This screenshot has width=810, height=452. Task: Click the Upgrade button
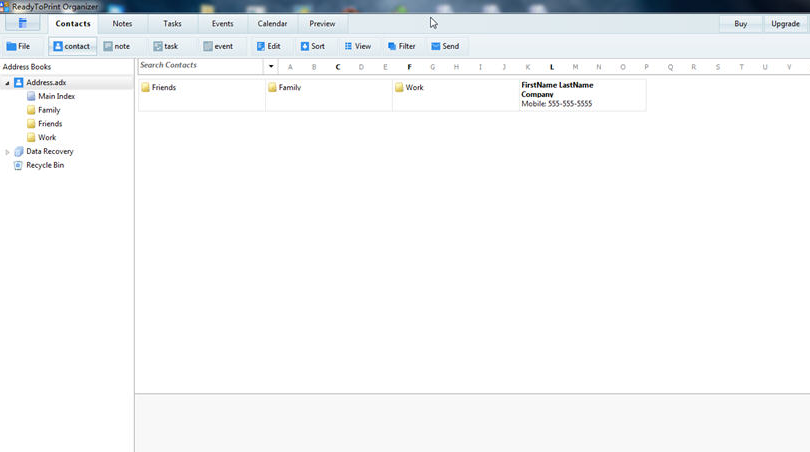pyautogui.click(x=785, y=23)
